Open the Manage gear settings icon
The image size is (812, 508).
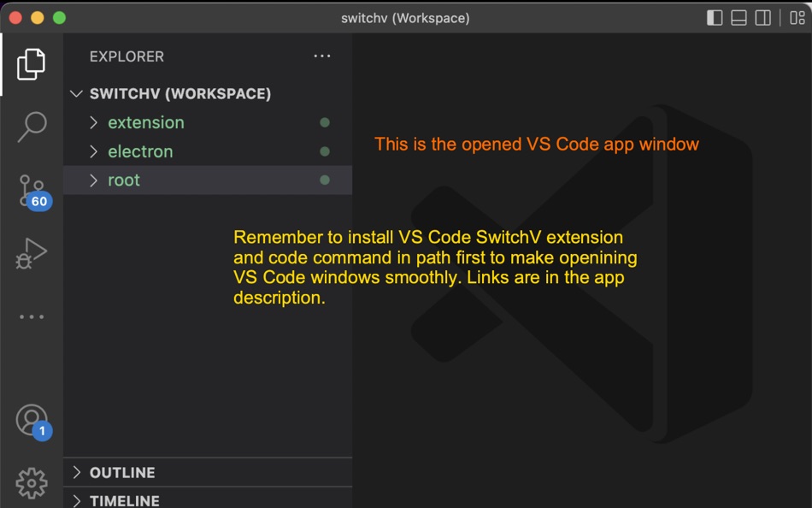coord(32,482)
